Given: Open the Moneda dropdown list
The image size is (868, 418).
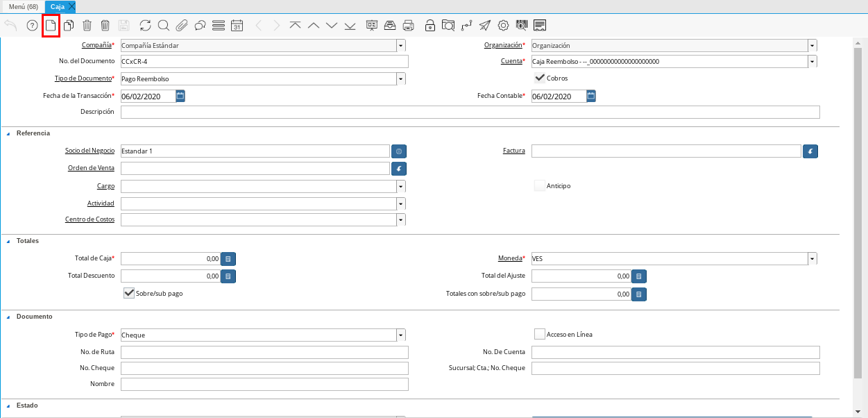Looking at the screenshot, I should pos(812,258).
